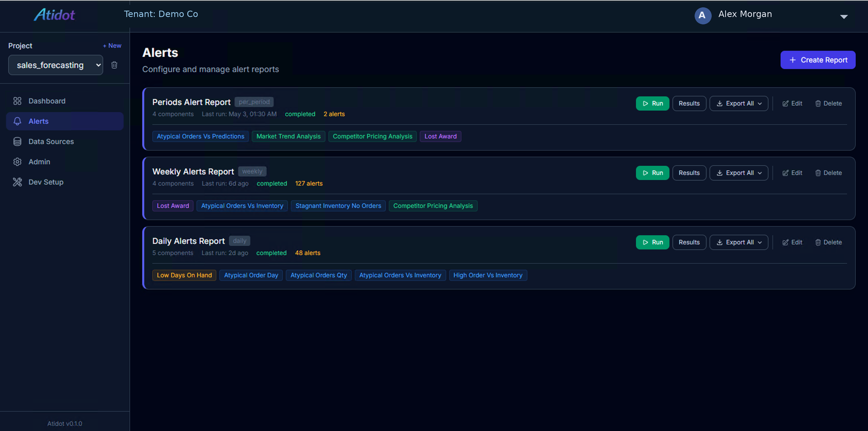Delete project using the trash icon

coord(114,65)
